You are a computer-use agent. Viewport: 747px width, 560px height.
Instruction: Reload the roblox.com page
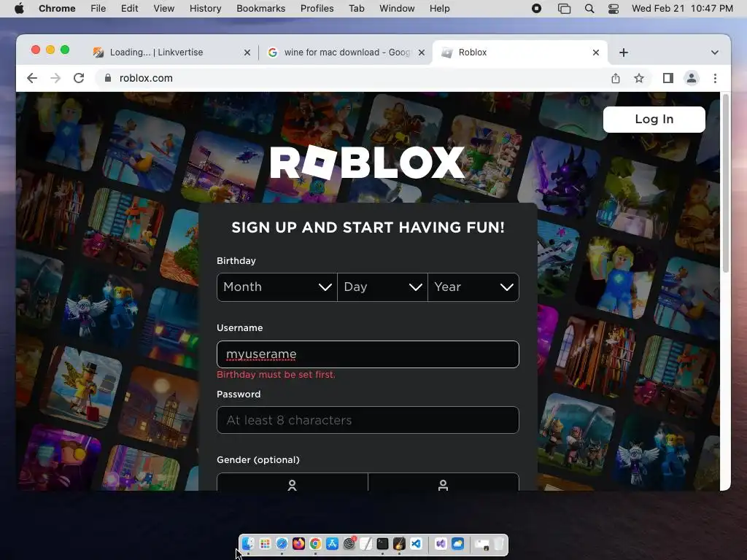click(x=79, y=78)
